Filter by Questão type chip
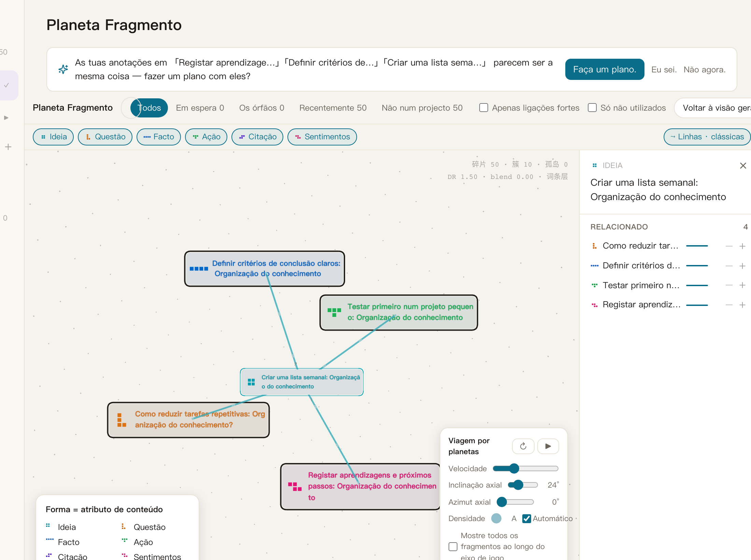This screenshot has width=751, height=560. (105, 137)
